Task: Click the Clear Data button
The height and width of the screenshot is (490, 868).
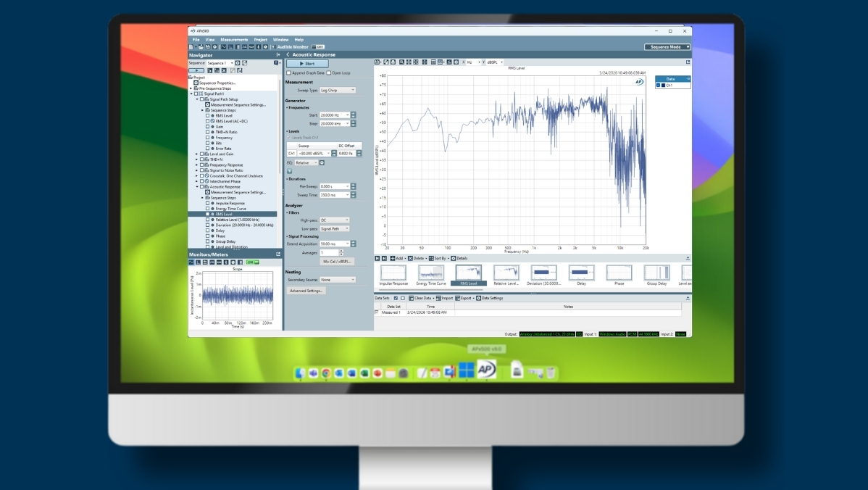Action: click(x=421, y=299)
